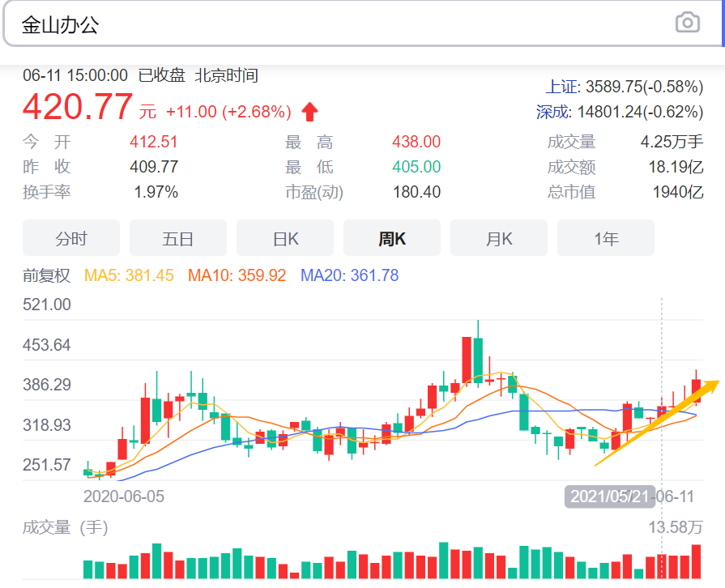Switch to the 五日 chart tab
725x588 pixels.
[x=177, y=237]
